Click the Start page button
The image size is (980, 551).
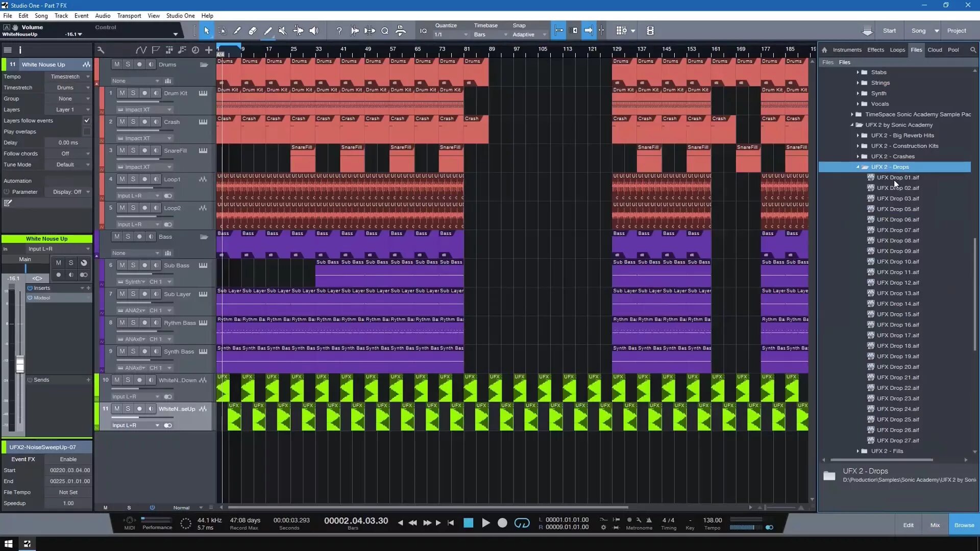(x=889, y=31)
